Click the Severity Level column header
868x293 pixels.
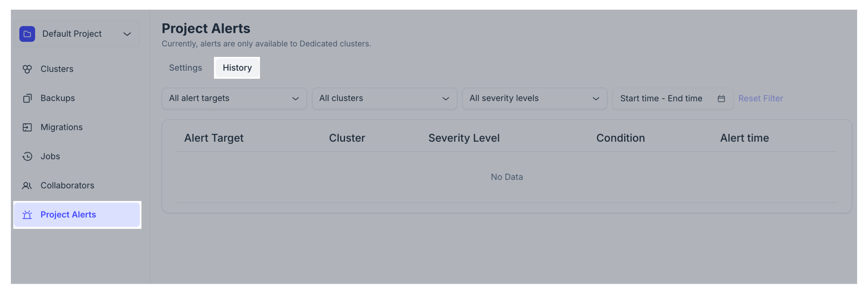(464, 138)
